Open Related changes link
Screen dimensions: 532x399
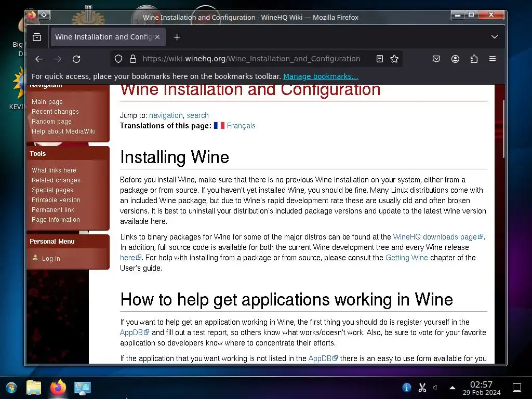(56, 180)
